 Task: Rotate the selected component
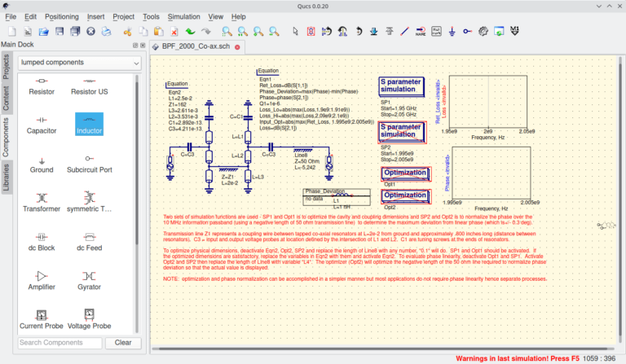[x=358, y=31]
